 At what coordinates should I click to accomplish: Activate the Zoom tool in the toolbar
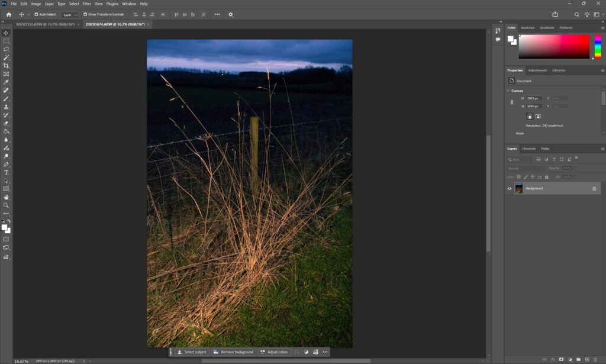[x=6, y=205]
